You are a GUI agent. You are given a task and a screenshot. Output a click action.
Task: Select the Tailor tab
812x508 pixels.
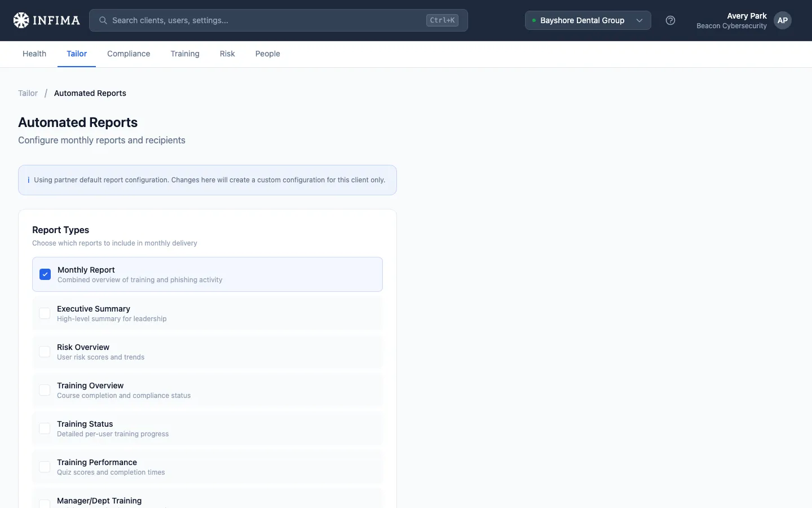tap(77, 54)
